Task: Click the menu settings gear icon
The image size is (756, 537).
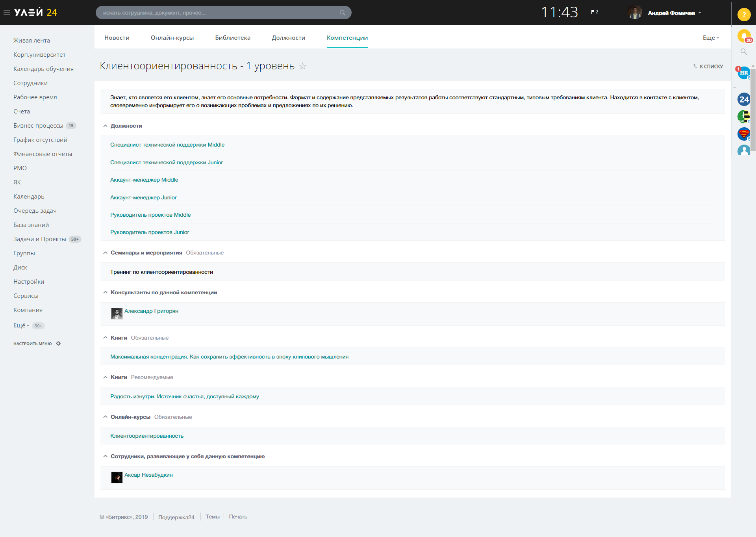Action: click(58, 344)
